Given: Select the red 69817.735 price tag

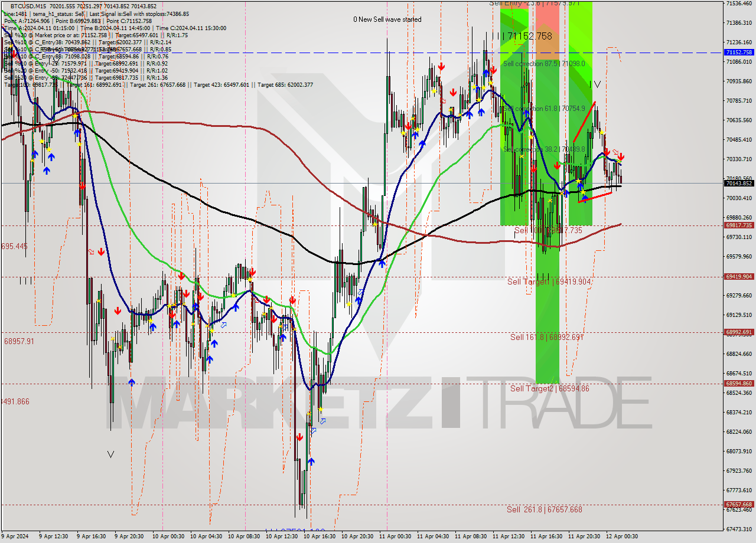Looking at the screenshot, I should (739, 225).
